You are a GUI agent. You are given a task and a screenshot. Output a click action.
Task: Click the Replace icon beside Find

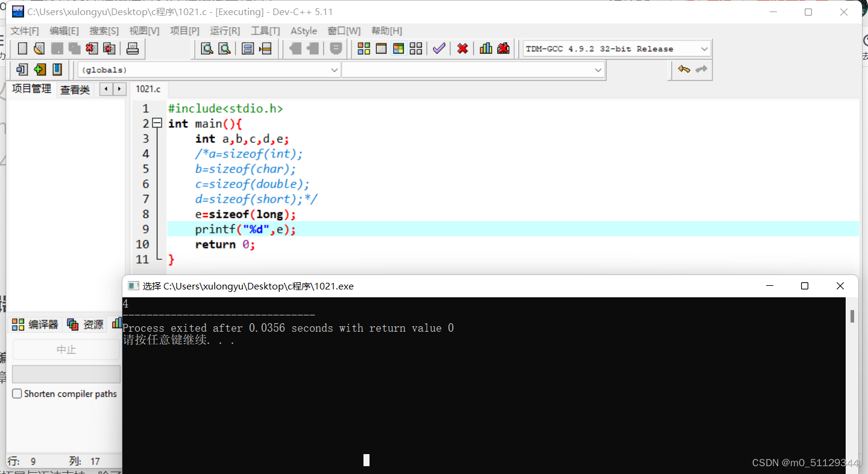(224, 49)
